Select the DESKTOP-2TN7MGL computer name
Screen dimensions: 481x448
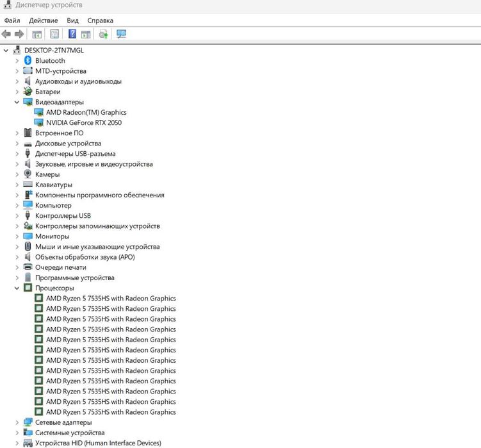(x=54, y=51)
